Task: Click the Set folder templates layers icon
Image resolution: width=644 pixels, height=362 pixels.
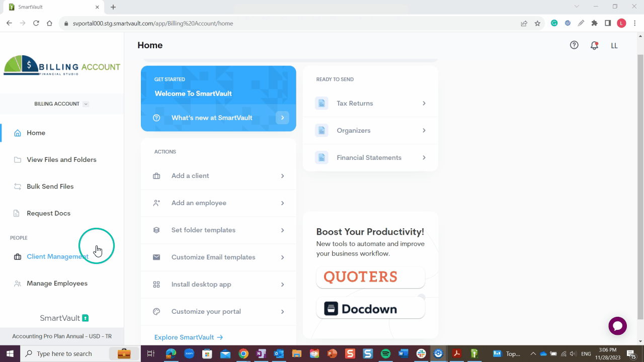Action: click(156, 230)
